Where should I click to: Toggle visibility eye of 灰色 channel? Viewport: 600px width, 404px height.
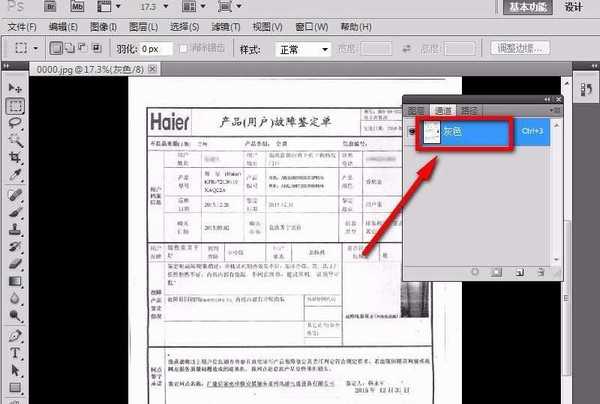tap(412, 131)
